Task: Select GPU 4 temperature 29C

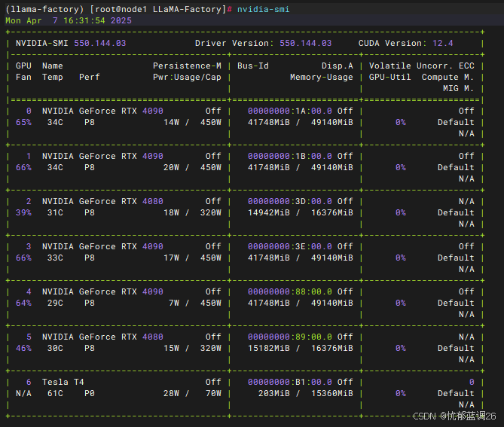Action: pyautogui.click(x=55, y=303)
